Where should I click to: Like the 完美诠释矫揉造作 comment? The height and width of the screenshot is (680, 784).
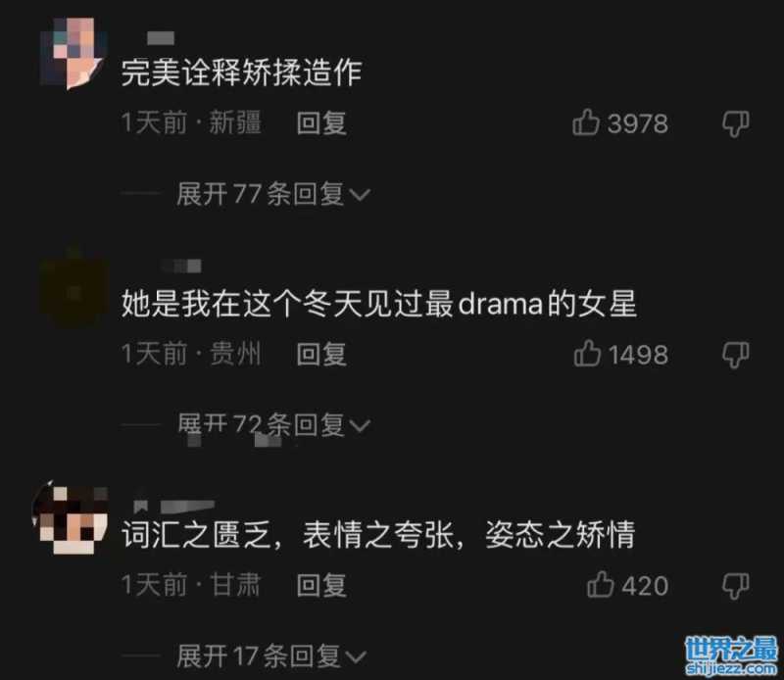[585, 122]
